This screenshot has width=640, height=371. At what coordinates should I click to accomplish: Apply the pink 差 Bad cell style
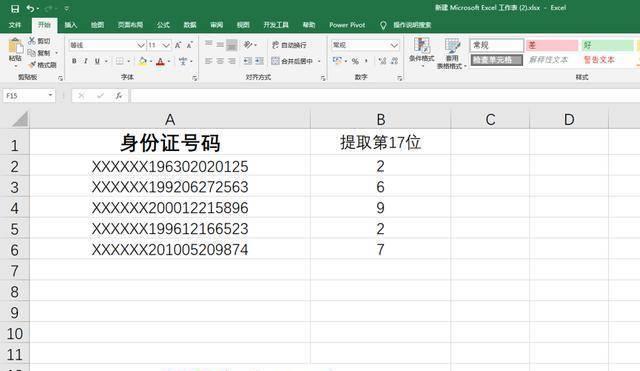click(x=552, y=45)
